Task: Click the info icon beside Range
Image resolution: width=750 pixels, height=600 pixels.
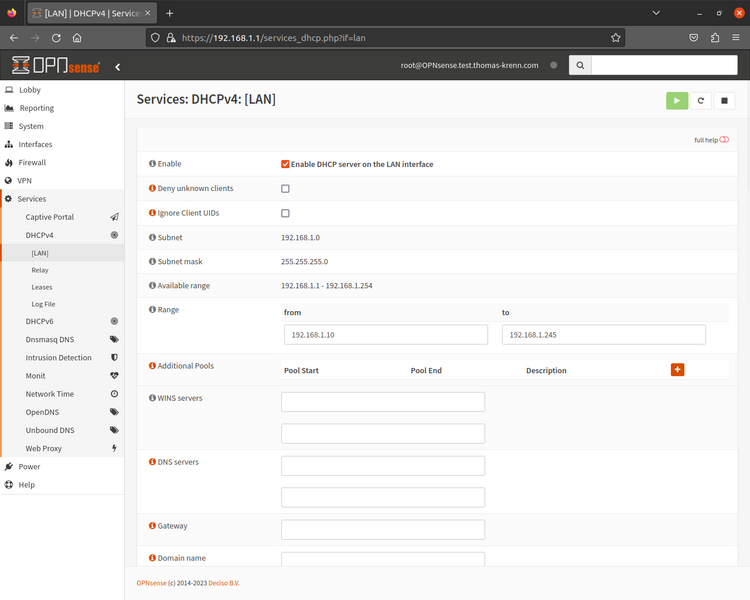Action: (x=152, y=310)
